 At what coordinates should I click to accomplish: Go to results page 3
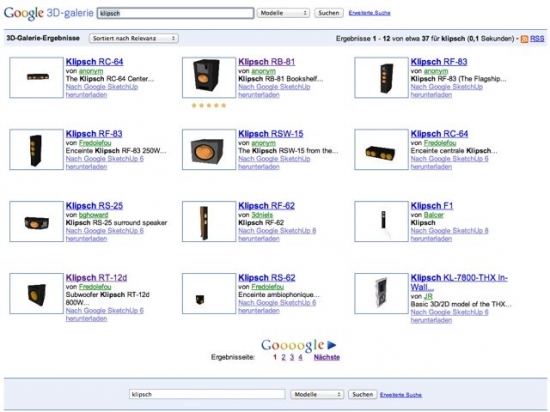[292, 357]
